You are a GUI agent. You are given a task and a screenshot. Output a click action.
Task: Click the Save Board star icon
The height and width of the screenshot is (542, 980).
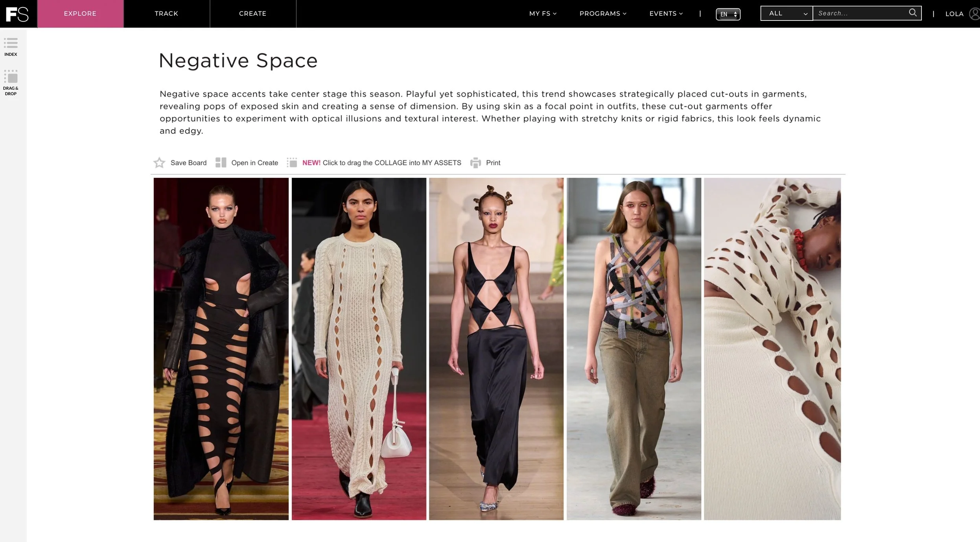tap(159, 162)
